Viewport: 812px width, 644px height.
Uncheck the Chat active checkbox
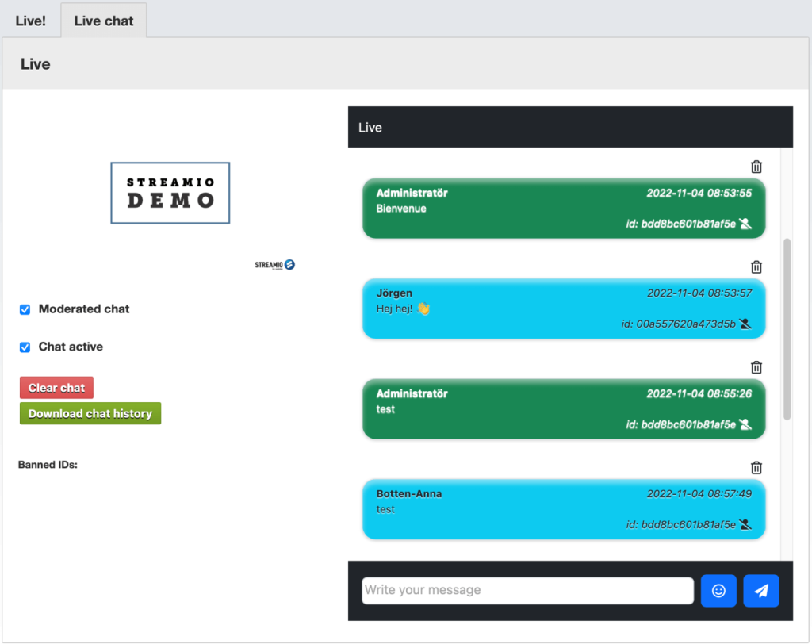pyautogui.click(x=25, y=347)
